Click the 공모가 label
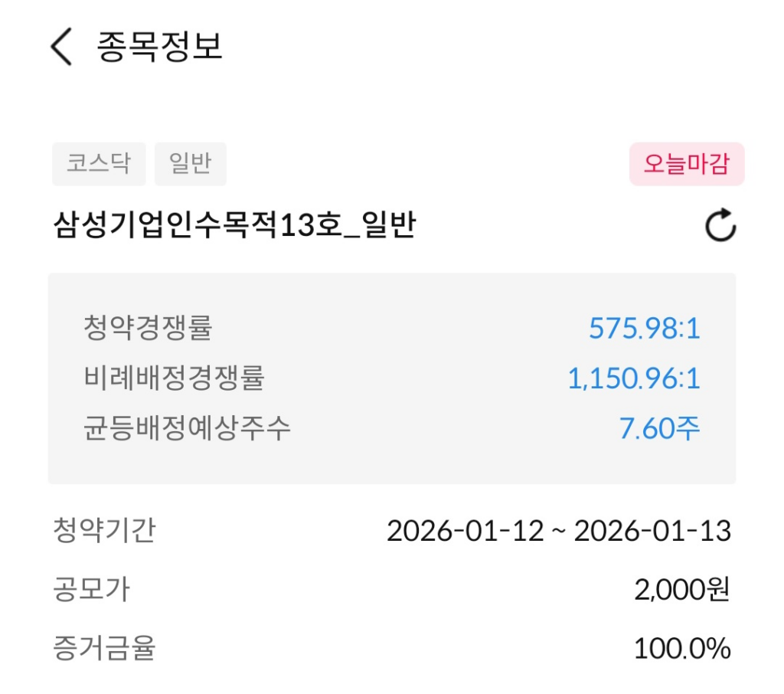Screen dimensions: 784x694 coord(91,590)
